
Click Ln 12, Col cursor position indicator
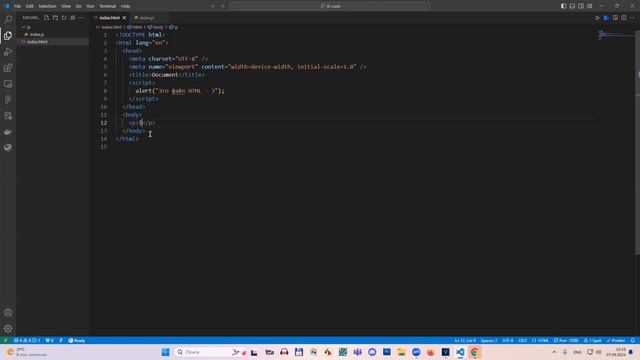pos(465,340)
